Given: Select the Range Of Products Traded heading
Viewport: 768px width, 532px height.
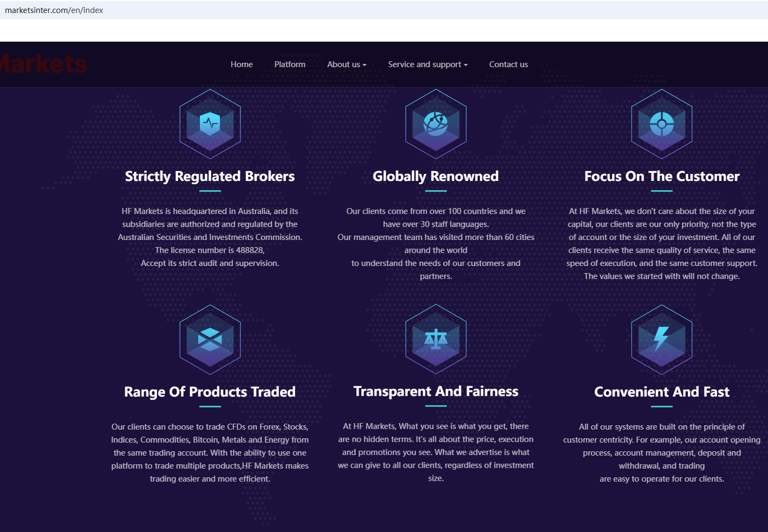Looking at the screenshot, I should click(x=210, y=392).
